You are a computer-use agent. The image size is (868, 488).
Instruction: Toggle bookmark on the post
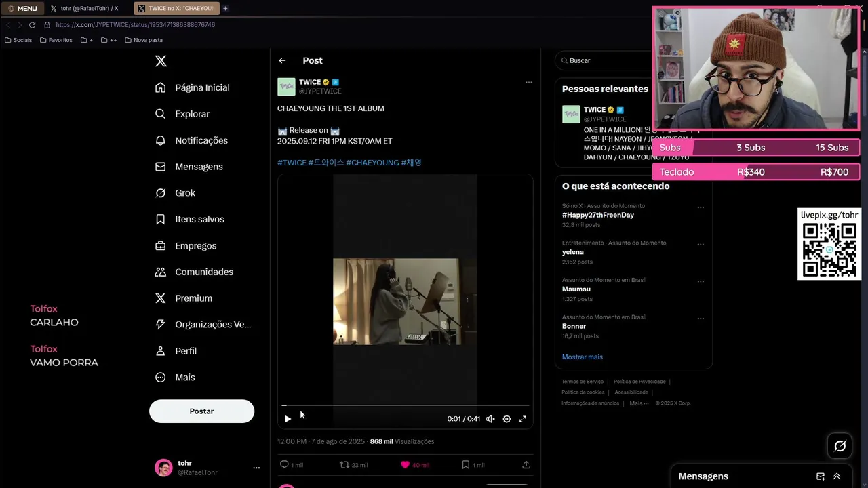465,464
